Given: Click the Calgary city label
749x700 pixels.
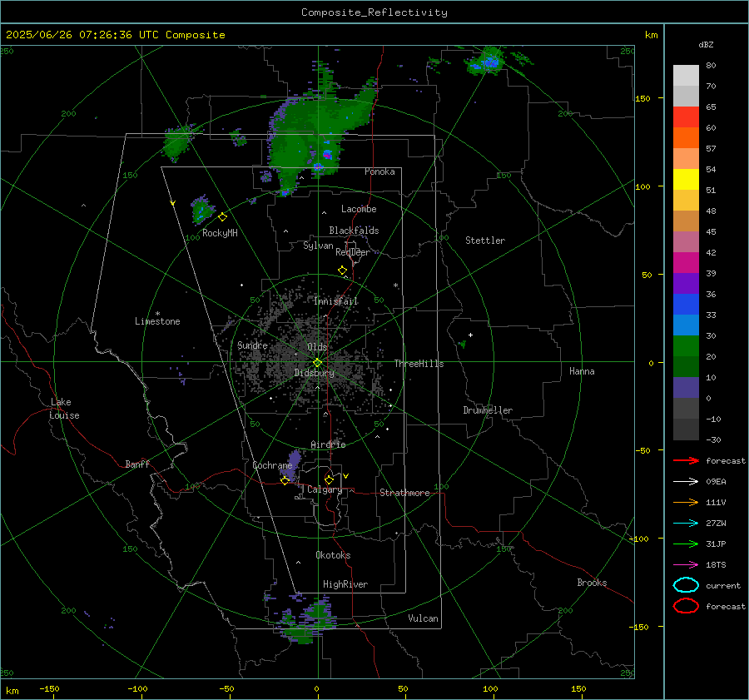Looking at the screenshot, I should click(x=325, y=489).
